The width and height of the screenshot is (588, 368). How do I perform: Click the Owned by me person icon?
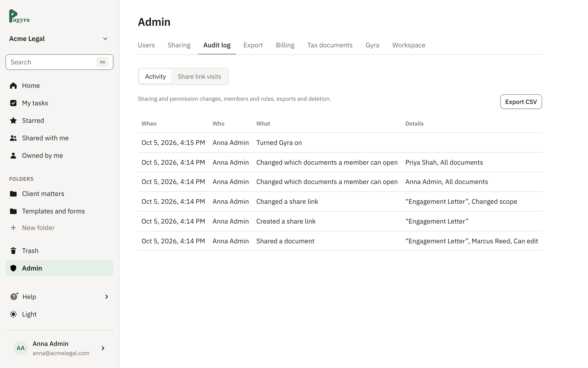pyautogui.click(x=13, y=155)
